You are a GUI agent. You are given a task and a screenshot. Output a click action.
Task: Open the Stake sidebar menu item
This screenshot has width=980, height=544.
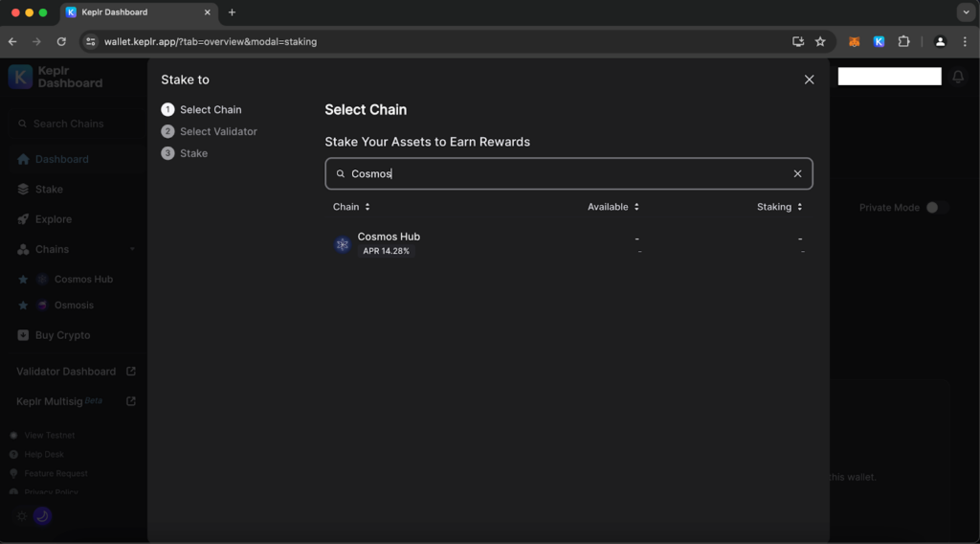49,190
